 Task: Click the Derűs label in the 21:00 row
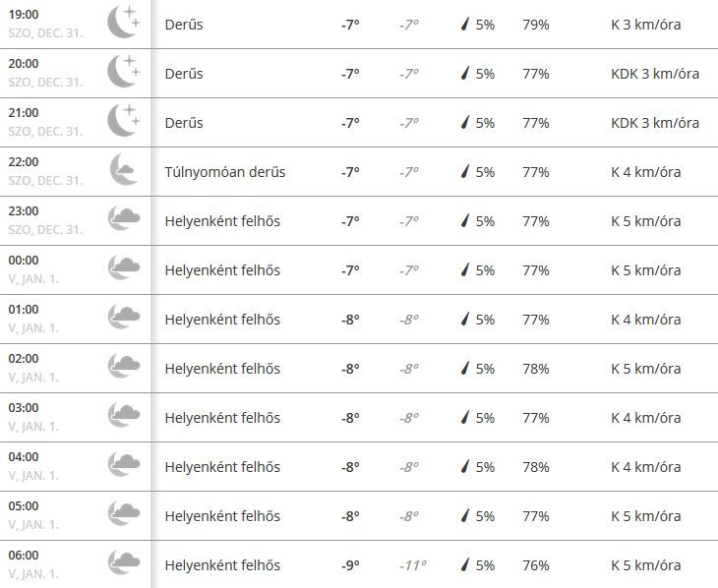click(184, 123)
